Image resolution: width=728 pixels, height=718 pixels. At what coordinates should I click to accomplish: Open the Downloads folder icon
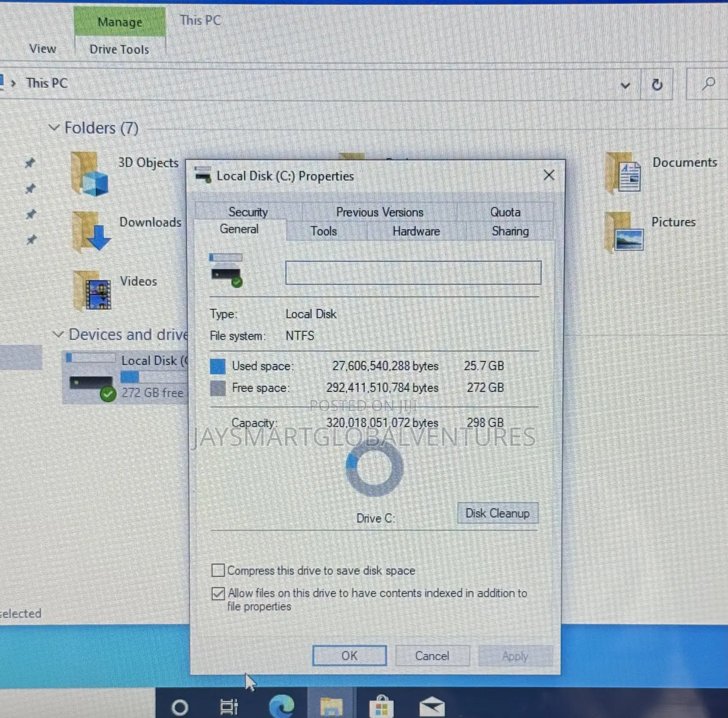coord(91,232)
